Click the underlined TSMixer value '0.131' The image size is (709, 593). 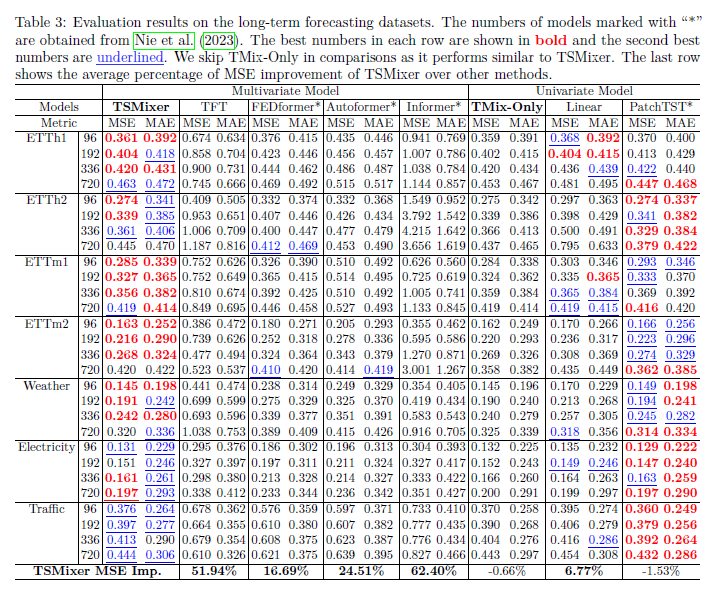(121, 447)
